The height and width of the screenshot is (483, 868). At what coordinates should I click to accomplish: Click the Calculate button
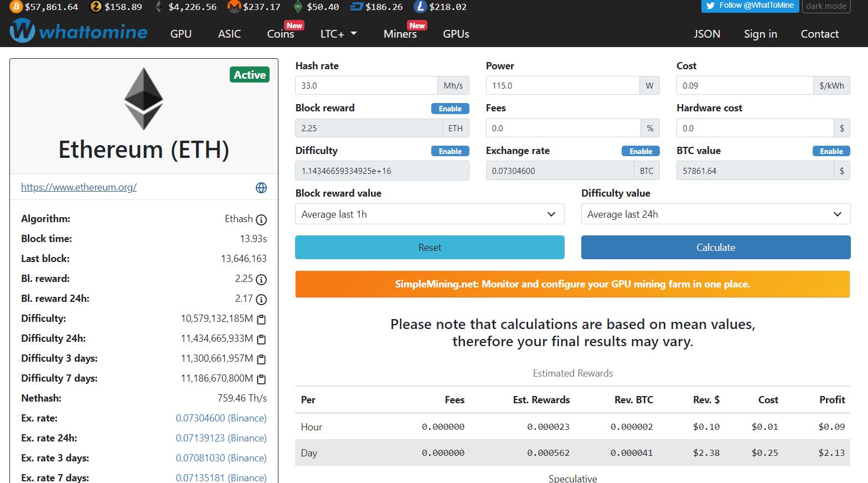(716, 248)
